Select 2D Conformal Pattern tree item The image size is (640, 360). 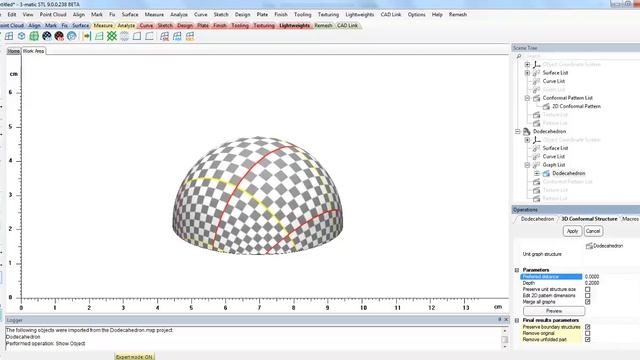[x=576, y=106]
